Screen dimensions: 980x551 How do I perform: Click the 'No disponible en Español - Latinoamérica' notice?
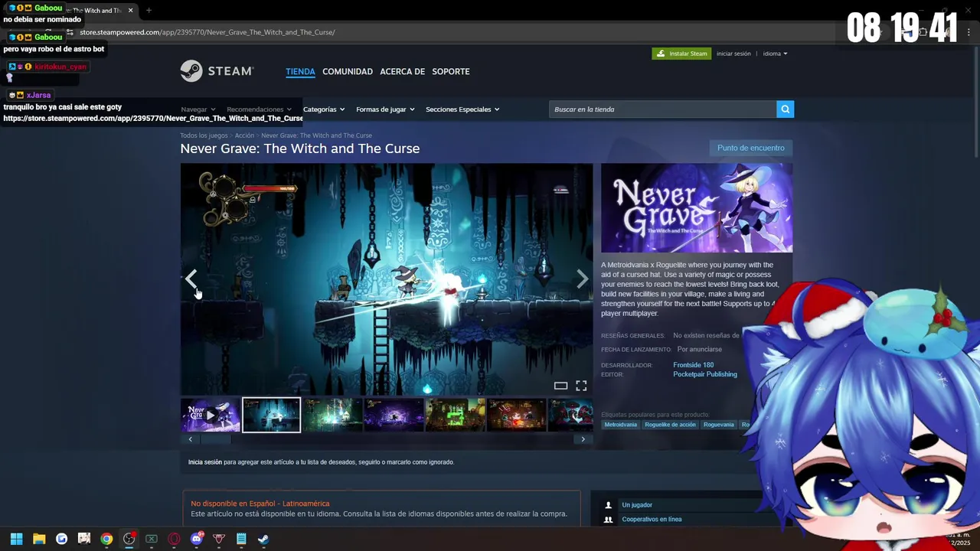(260, 504)
